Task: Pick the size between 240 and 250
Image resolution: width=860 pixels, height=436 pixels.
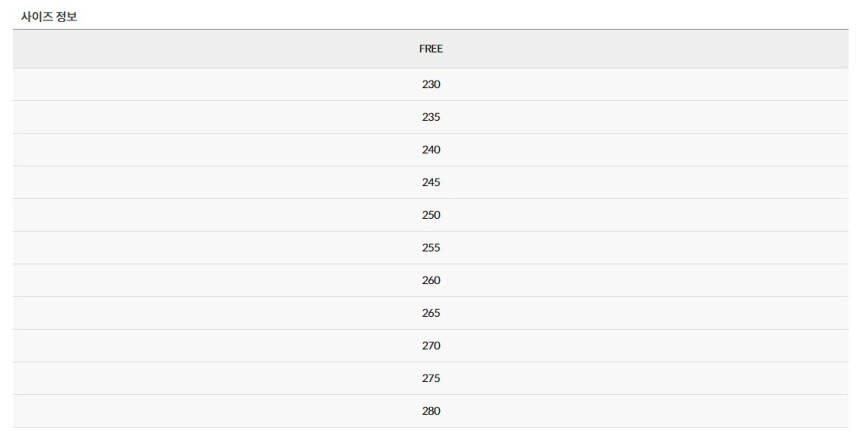Action: click(431, 182)
